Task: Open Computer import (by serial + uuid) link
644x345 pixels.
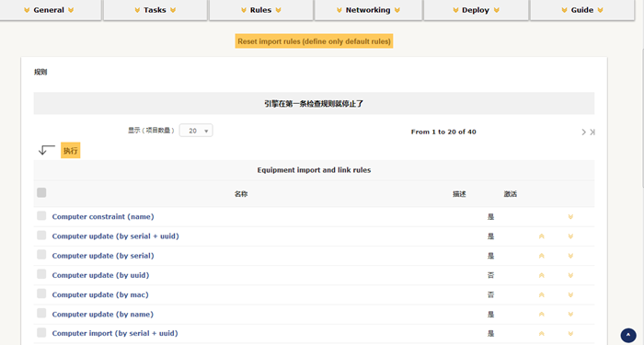Action: [115, 333]
